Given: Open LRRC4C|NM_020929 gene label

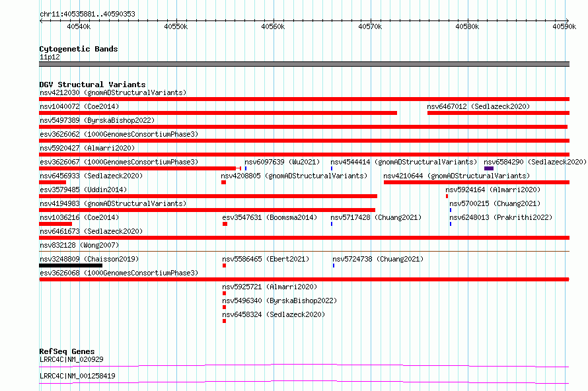Looking at the screenshot, I should click(71, 359).
